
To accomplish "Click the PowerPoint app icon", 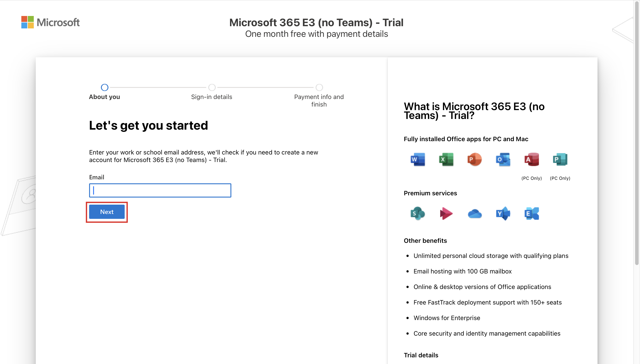I will pyautogui.click(x=475, y=159).
